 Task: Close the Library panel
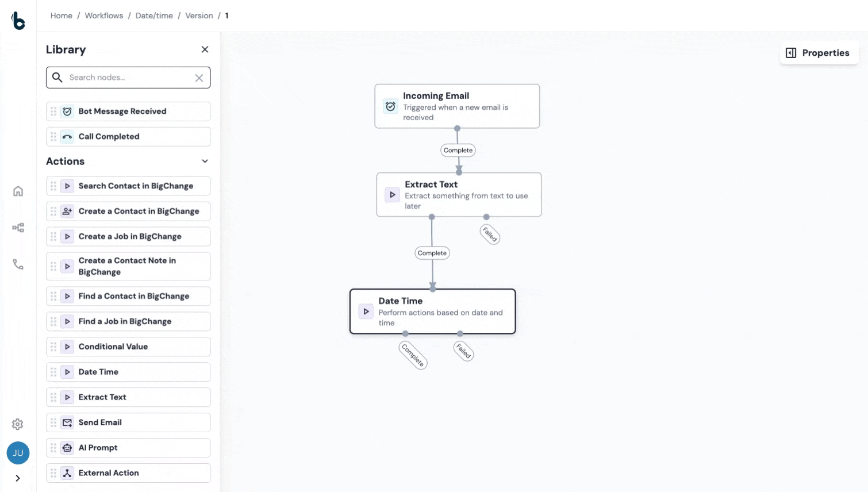tap(205, 49)
